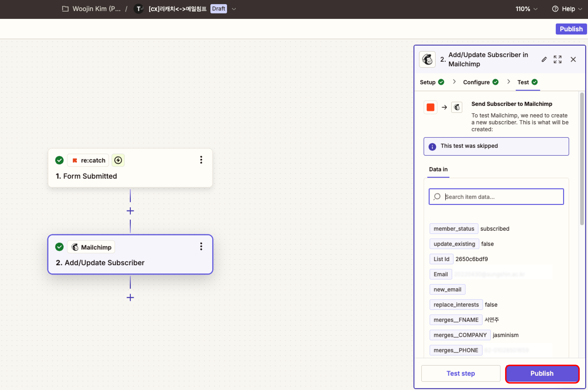Click the List Id value 2650c6bdf9
588x390 pixels.
pyautogui.click(x=471, y=259)
